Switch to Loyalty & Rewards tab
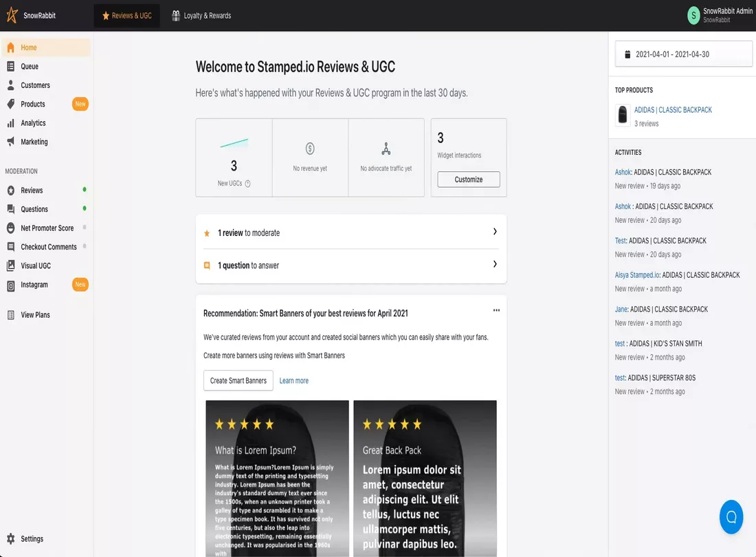 coord(201,15)
